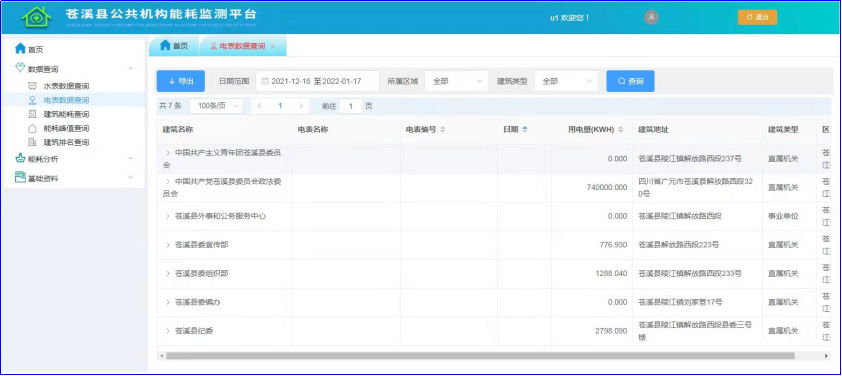This screenshot has width=842, height=376.
Task: Click the 导出 export button
Action: click(180, 81)
